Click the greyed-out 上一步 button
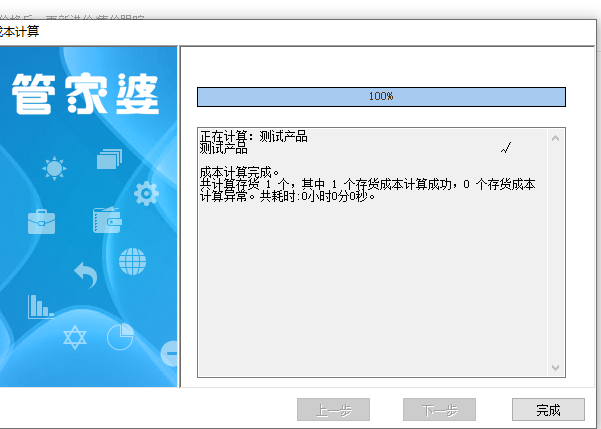601x429 pixels. (333, 410)
